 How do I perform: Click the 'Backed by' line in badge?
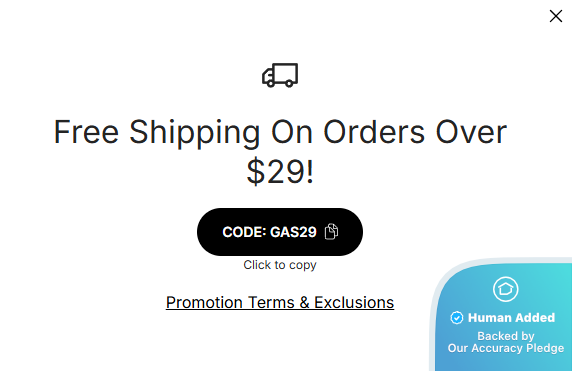click(x=506, y=336)
